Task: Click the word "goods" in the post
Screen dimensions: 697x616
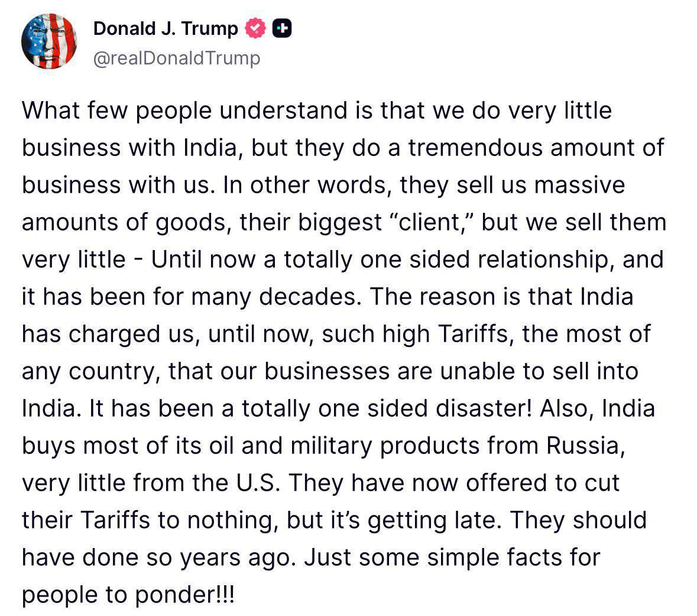Action: [191, 222]
